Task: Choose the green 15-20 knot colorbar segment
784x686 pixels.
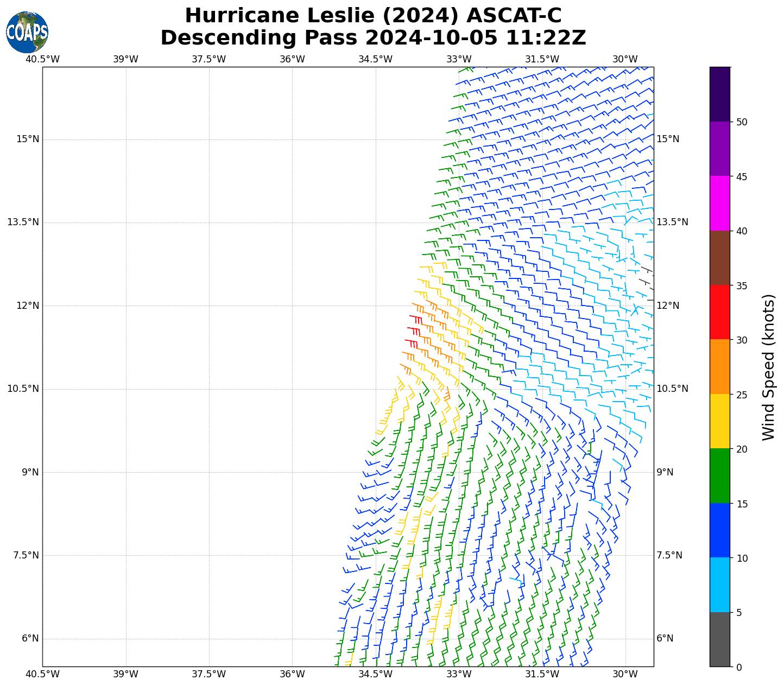Action: [x=720, y=475]
